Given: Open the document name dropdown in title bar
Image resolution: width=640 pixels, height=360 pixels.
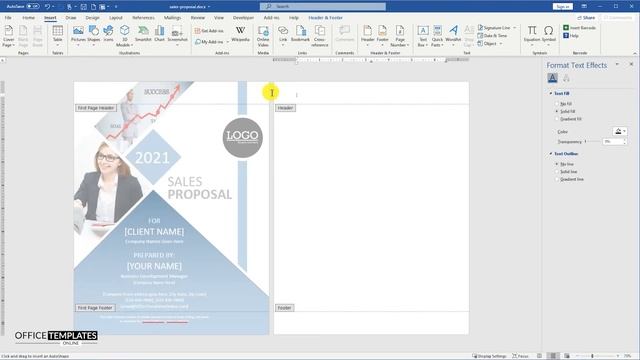Looking at the screenshot, I should coord(209,7).
